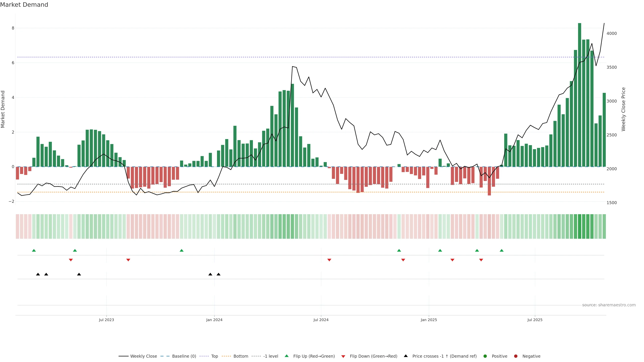Toggle the Top dotted line legend entry
The height and width of the screenshot is (362, 644).
pos(214,356)
